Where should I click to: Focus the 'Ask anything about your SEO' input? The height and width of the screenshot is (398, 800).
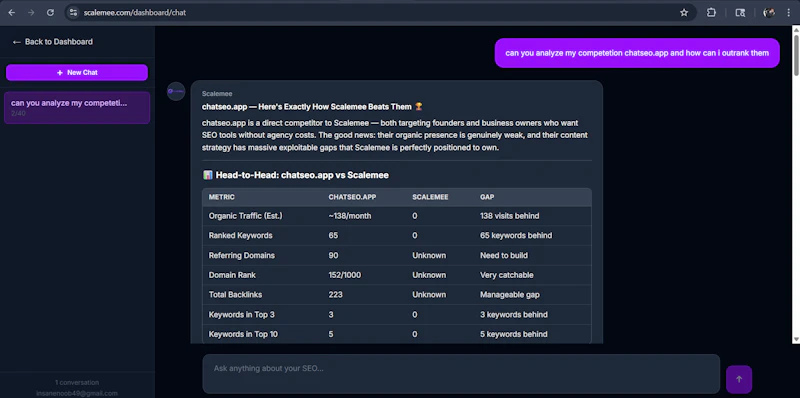point(461,374)
